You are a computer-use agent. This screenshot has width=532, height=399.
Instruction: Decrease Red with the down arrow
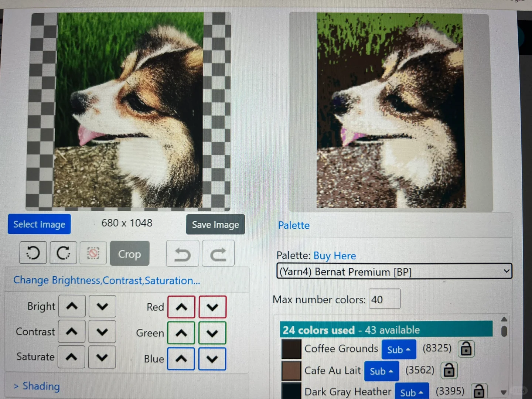coord(212,307)
